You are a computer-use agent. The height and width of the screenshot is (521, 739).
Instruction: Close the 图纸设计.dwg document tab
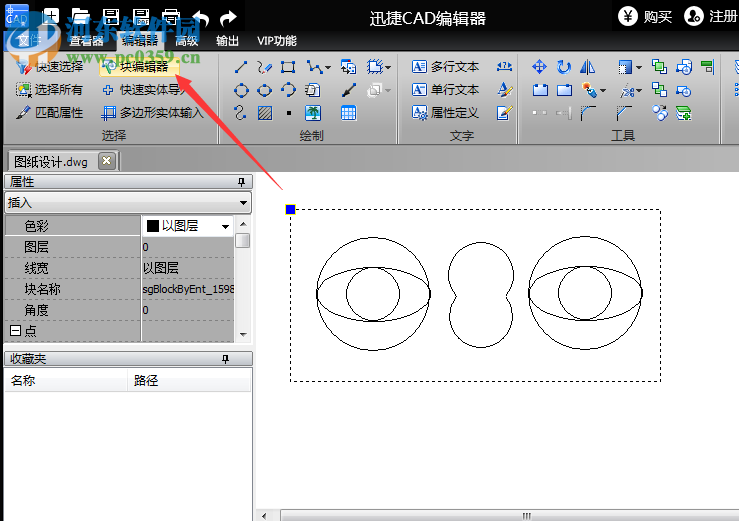106,161
